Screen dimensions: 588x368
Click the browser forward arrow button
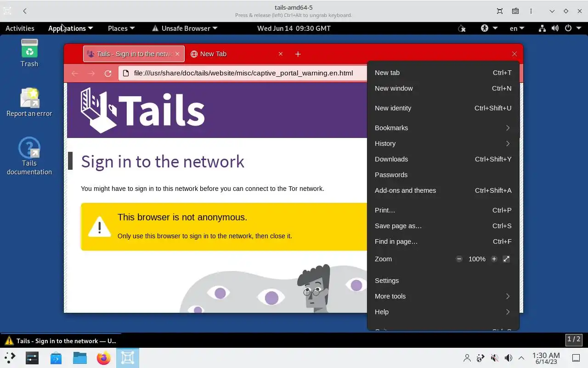[91, 74]
